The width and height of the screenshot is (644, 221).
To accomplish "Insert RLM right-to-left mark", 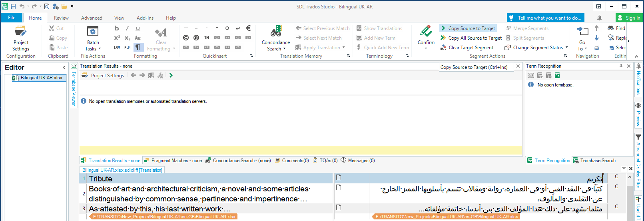I will pyautogui.click(x=127, y=47).
